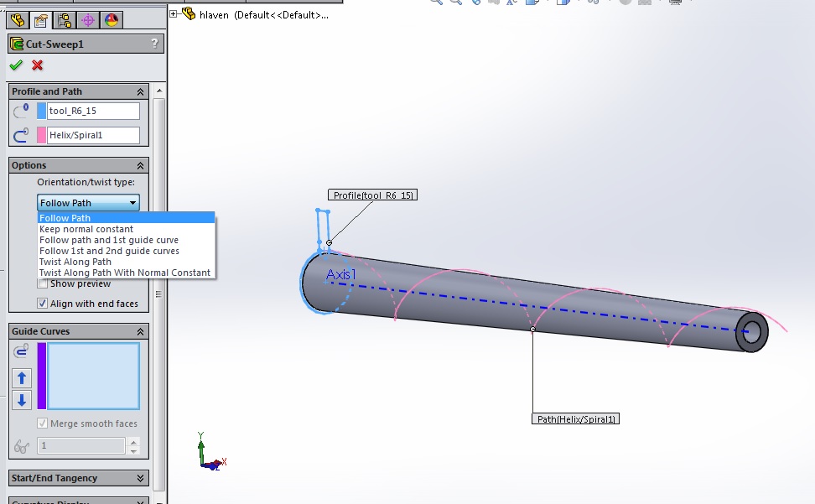The height and width of the screenshot is (504, 815).
Task: Cancel Cut-Sweep1 with the red X
Action: (37, 65)
